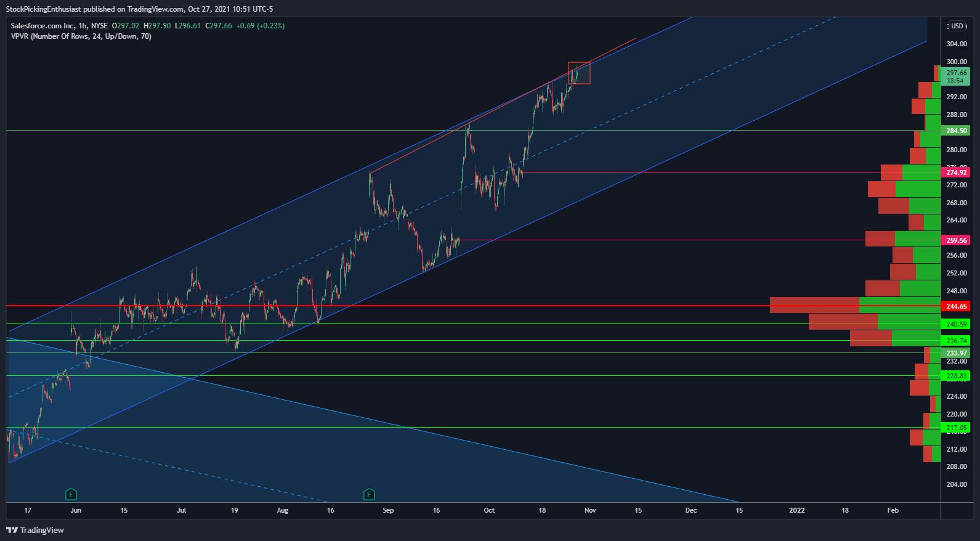Click the '17' date label on time axis
The width and height of the screenshot is (980, 541).
pos(28,510)
